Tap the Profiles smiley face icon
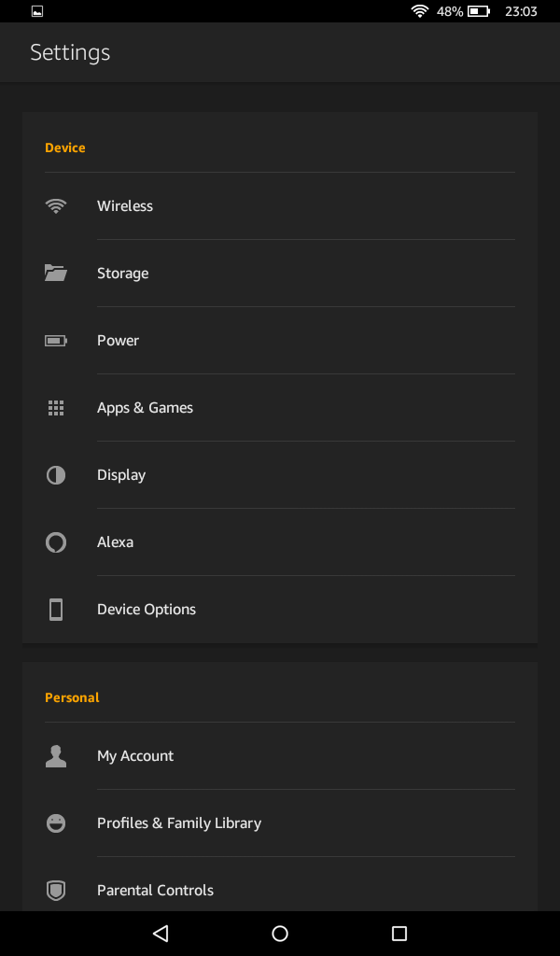Image resolution: width=560 pixels, height=956 pixels. [x=56, y=823]
